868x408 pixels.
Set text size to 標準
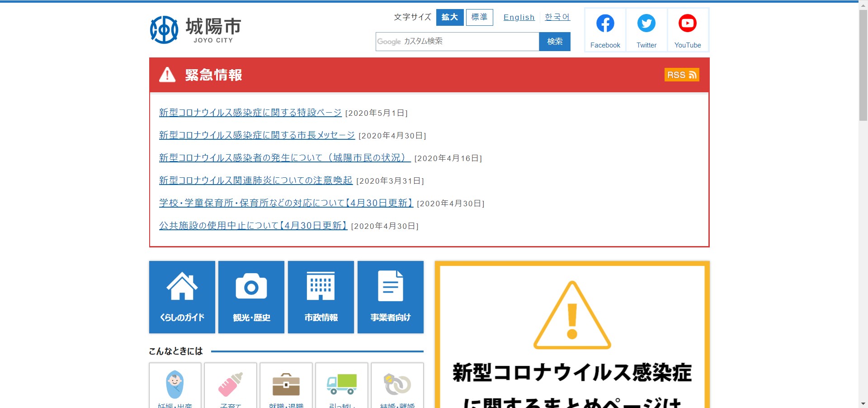(x=479, y=17)
